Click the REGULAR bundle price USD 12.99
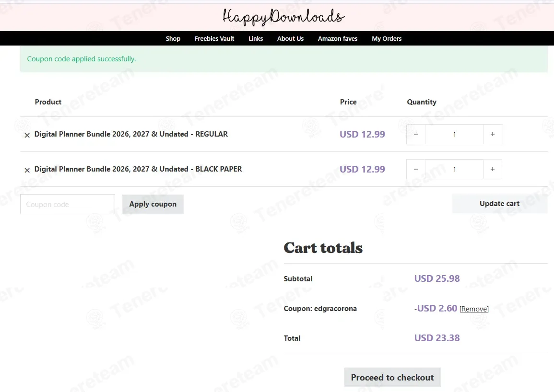 pos(363,134)
